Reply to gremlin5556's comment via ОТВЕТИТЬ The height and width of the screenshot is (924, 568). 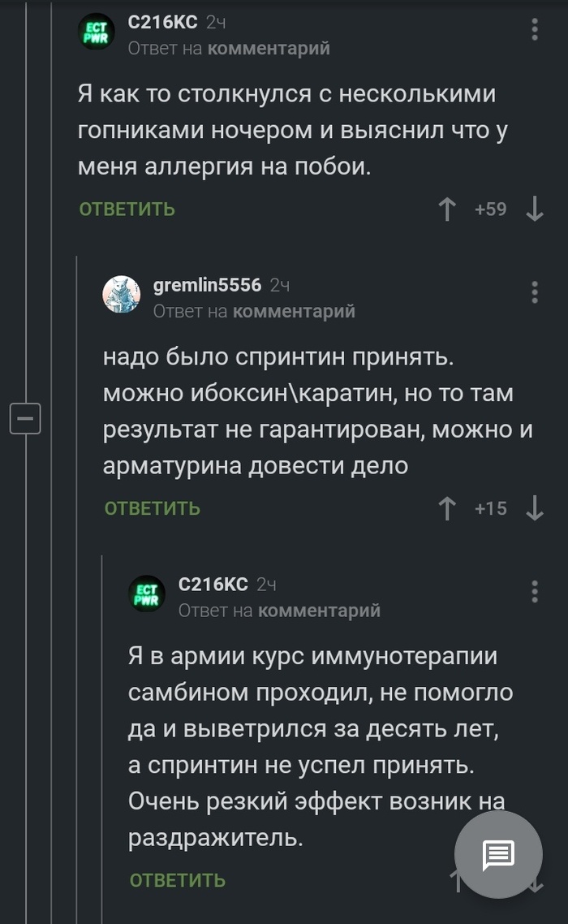coord(153,508)
